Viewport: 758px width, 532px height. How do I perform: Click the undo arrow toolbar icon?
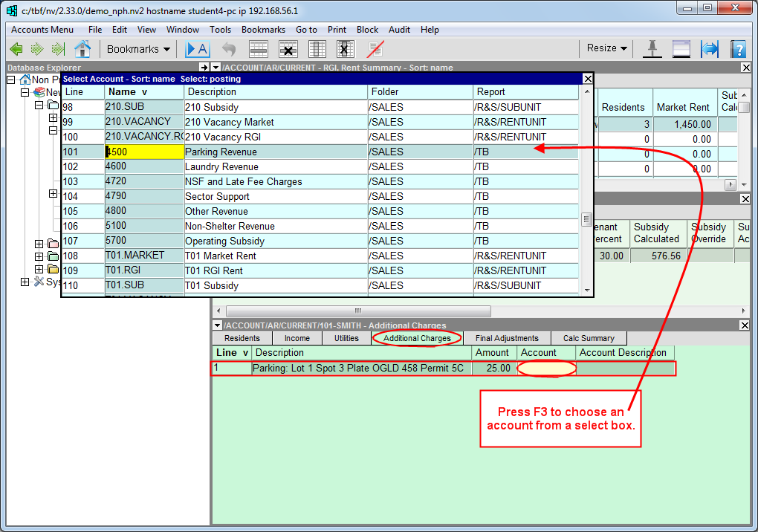point(229,49)
